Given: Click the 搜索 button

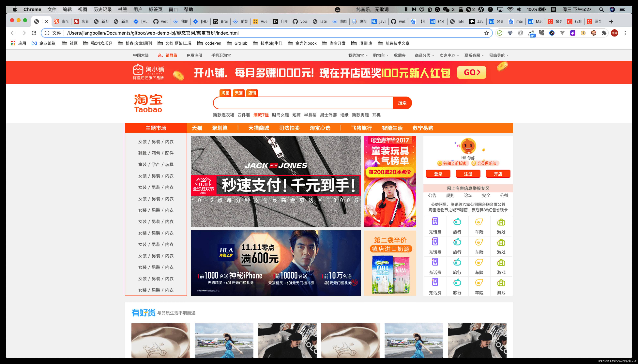Looking at the screenshot, I should coord(402,103).
